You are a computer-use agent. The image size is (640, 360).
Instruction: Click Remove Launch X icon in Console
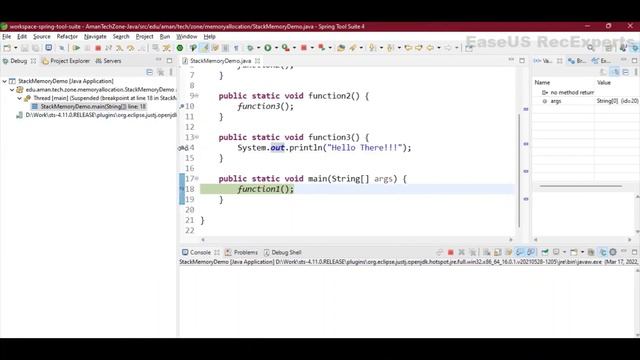point(462,252)
